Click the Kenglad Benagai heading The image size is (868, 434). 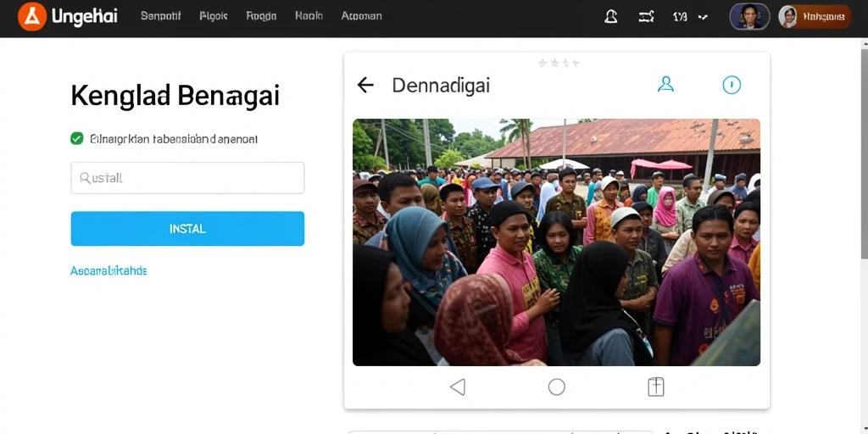175,96
